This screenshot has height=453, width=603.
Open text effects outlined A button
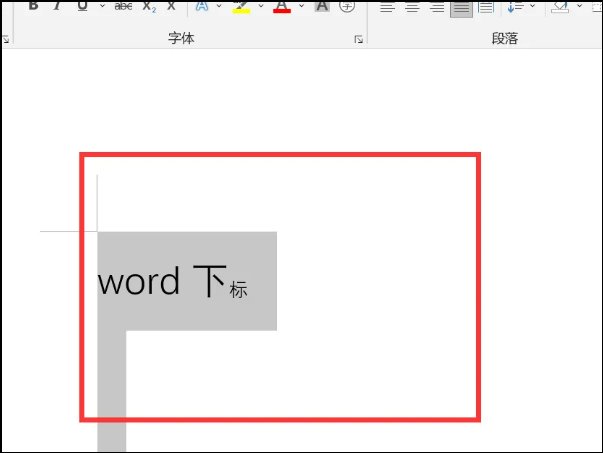click(x=202, y=5)
